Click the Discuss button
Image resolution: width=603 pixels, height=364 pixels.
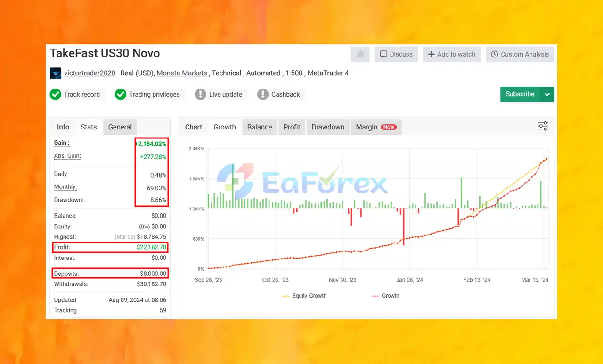pos(396,54)
